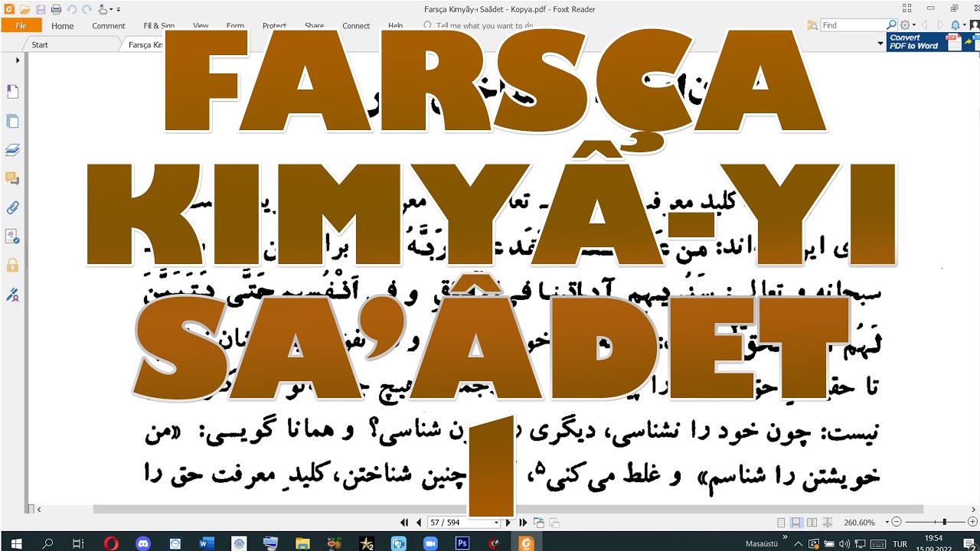Open the Bookmarks panel icon in sidebar
Viewport: 980px width, 551px height.
coord(12,91)
